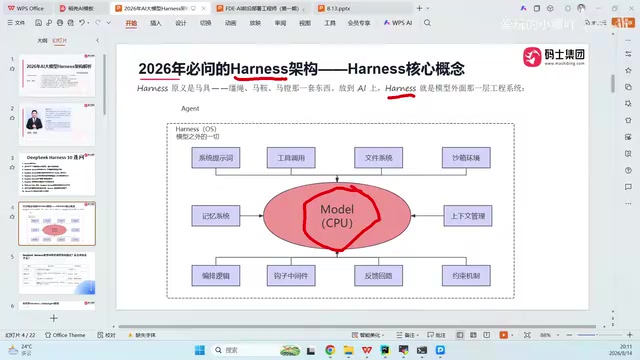Switch to 大纲 outline panel
The width and height of the screenshot is (640, 360).
pos(42,40)
